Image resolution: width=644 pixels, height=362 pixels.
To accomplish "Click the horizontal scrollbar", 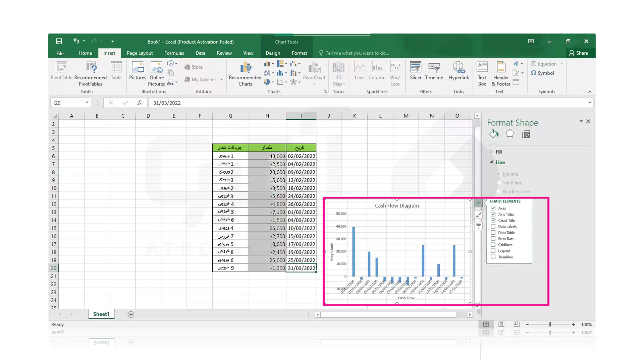I will click(389, 314).
